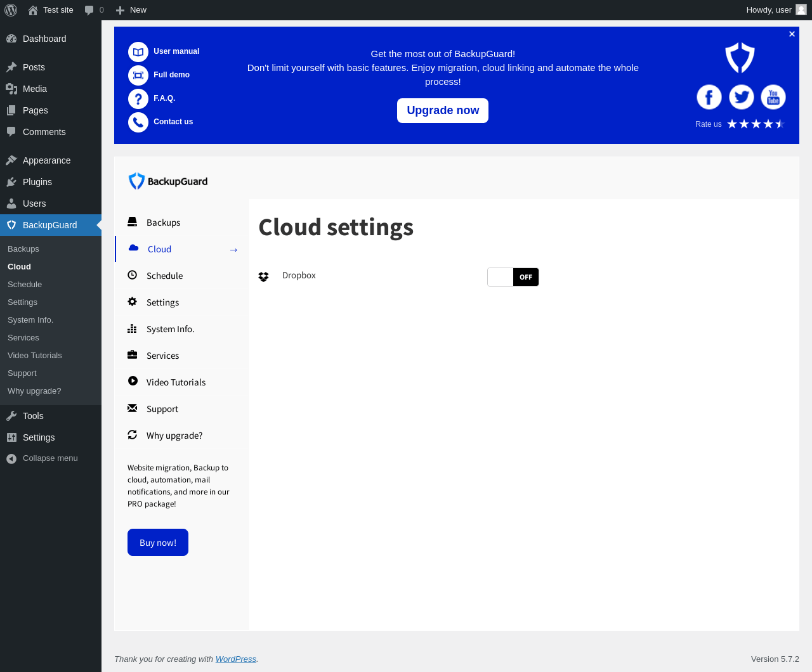Collapse the admin menu

point(51,458)
